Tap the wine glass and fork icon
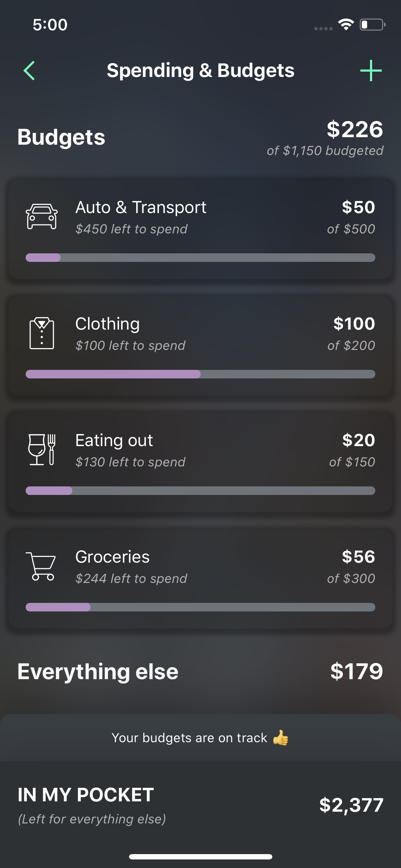This screenshot has width=401, height=868. click(x=42, y=449)
